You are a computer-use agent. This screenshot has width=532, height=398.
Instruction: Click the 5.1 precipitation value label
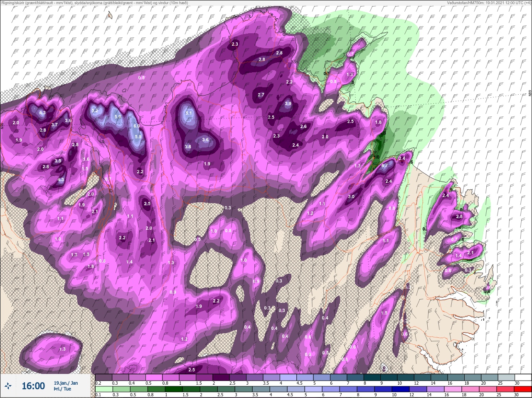tap(189, 113)
